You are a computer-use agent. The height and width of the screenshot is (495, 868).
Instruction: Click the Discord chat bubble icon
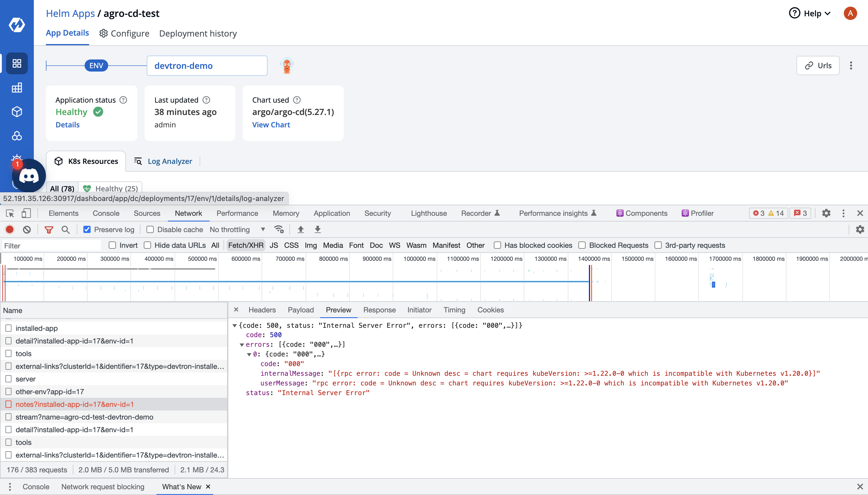(x=29, y=176)
